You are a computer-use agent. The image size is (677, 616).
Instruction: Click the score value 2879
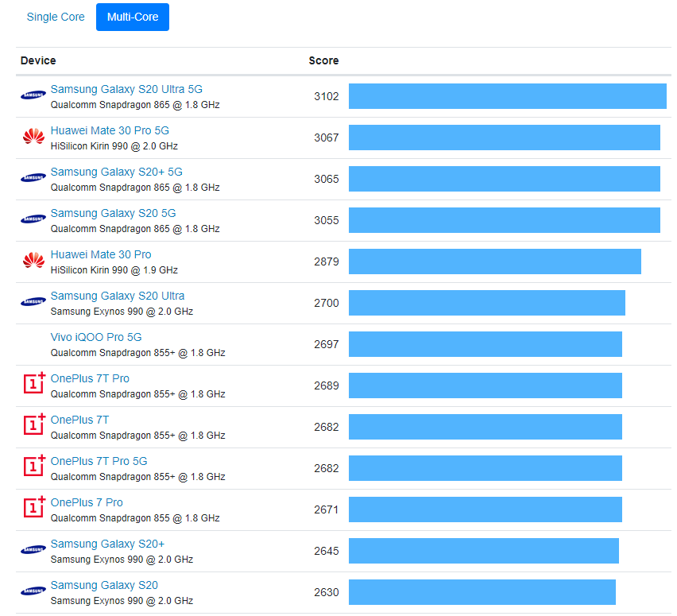327,262
